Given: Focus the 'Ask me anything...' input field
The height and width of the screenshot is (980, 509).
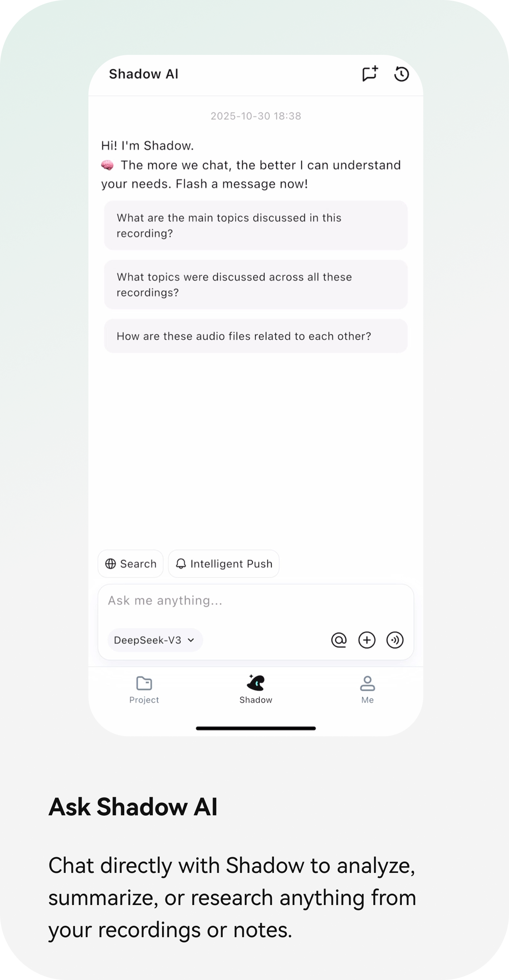Looking at the screenshot, I should pos(256,600).
